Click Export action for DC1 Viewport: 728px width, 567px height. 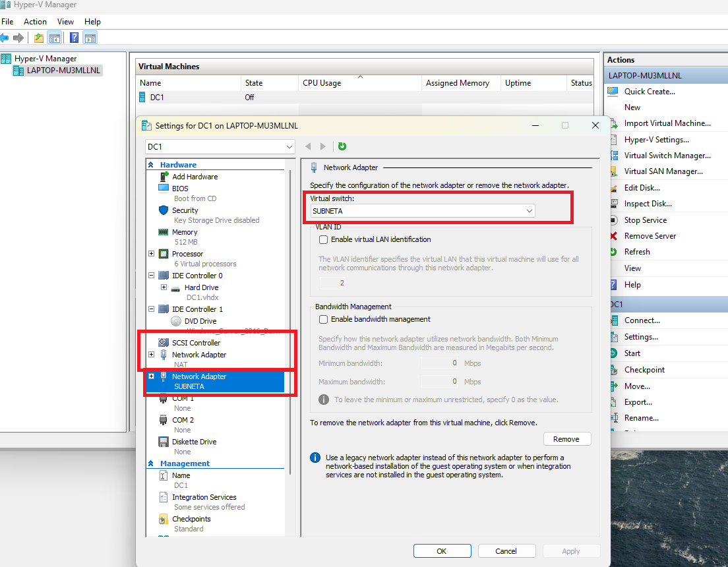click(x=638, y=402)
